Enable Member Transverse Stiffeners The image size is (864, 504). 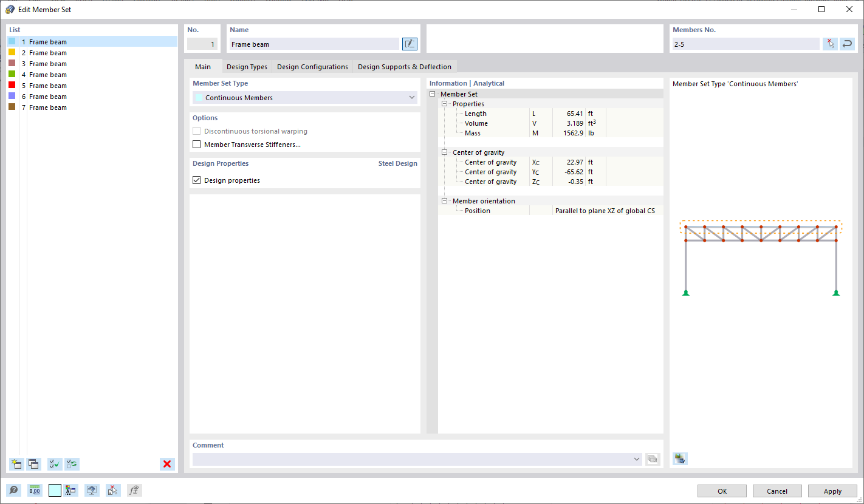(x=196, y=144)
